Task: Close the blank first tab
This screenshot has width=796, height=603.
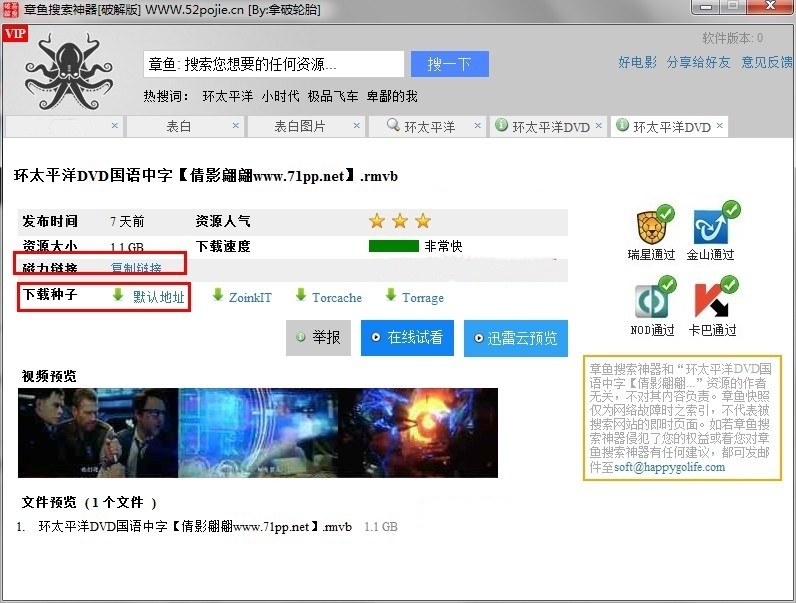Action: point(115,125)
